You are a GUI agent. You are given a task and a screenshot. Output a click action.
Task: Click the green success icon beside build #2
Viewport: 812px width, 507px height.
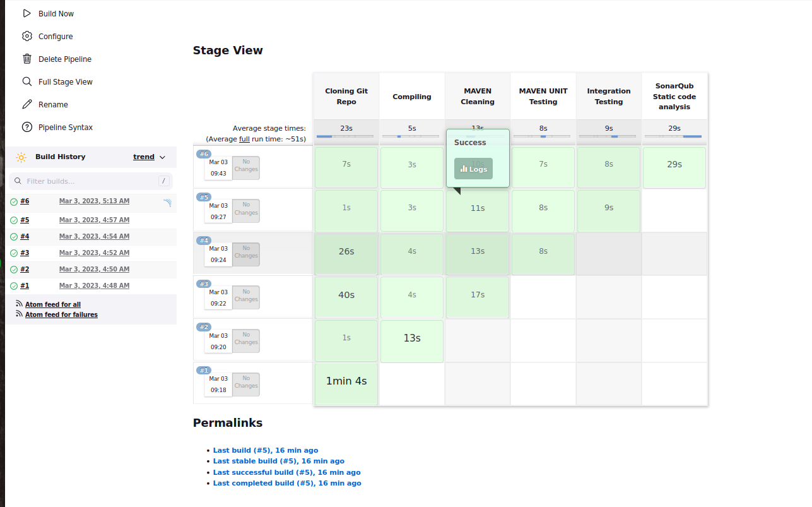coord(14,269)
